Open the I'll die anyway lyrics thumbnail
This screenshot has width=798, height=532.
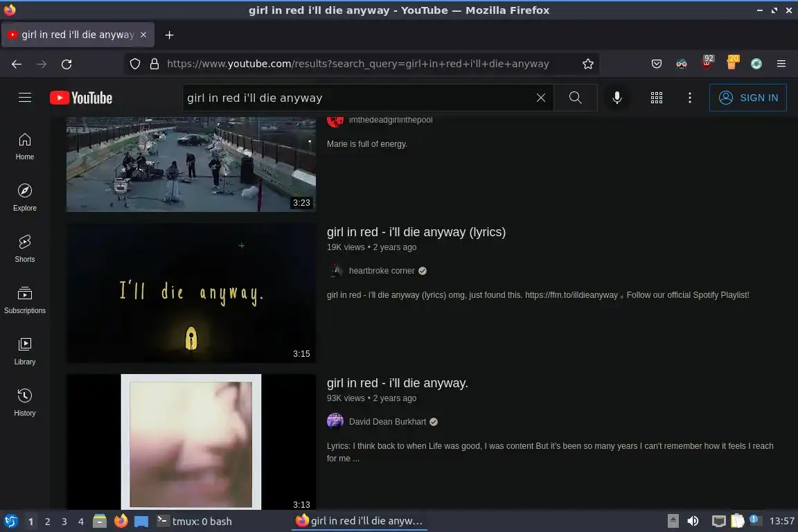(191, 293)
